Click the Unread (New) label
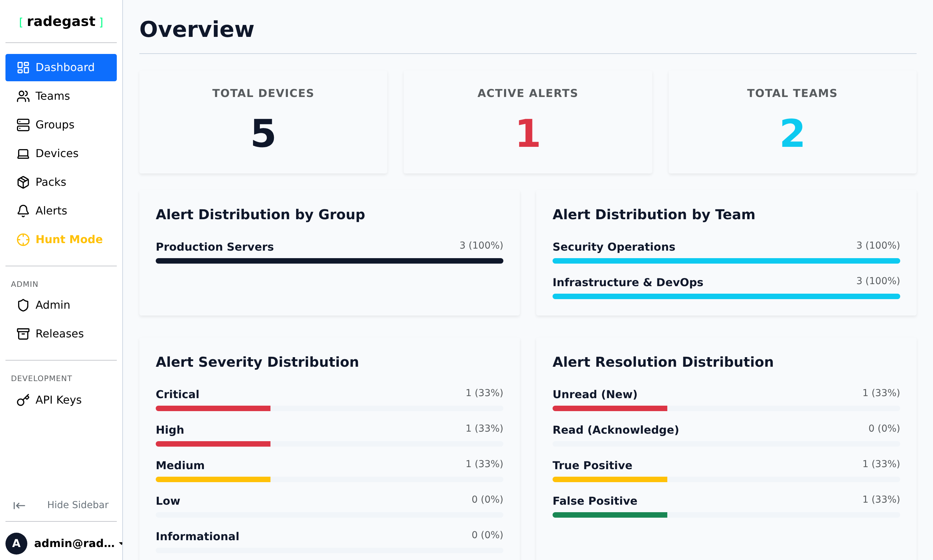933x560 pixels. coord(595,394)
